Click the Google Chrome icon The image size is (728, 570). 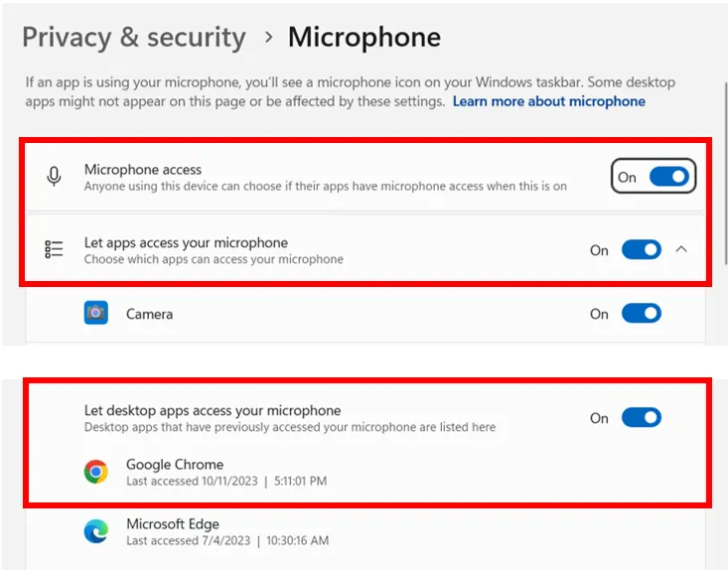coord(95,472)
